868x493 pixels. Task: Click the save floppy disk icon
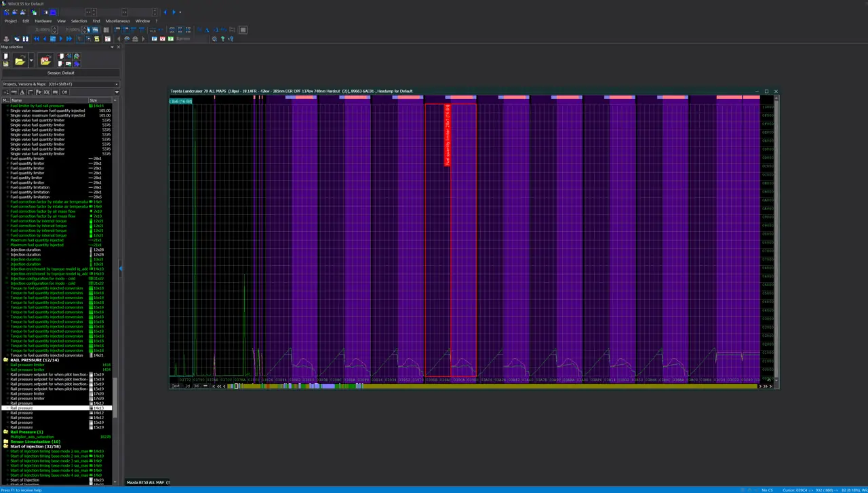tap(6, 64)
